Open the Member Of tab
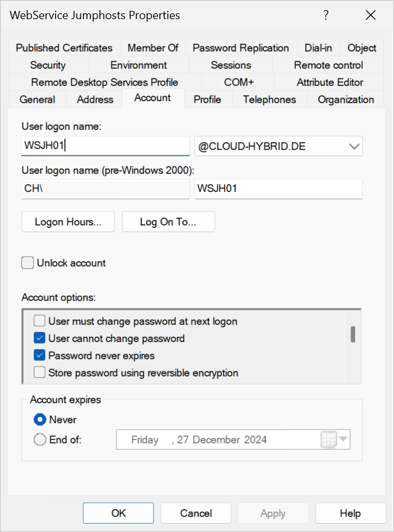The image size is (394, 532). pyautogui.click(x=153, y=48)
